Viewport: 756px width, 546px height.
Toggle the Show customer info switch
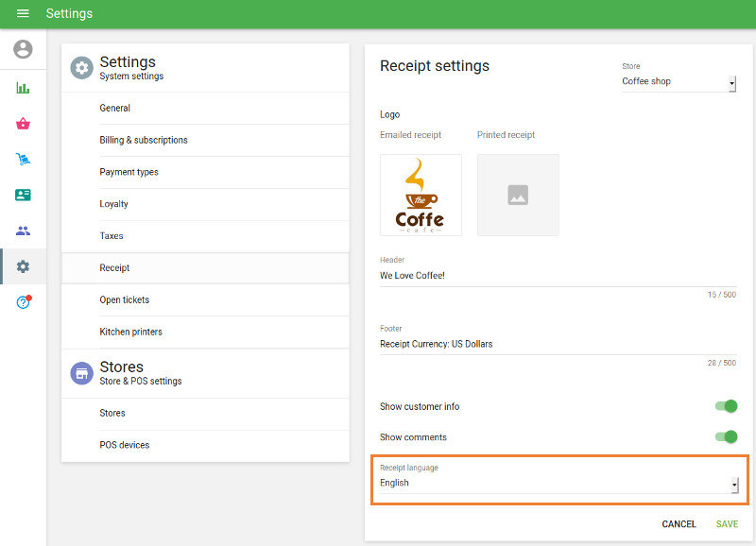click(x=726, y=406)
